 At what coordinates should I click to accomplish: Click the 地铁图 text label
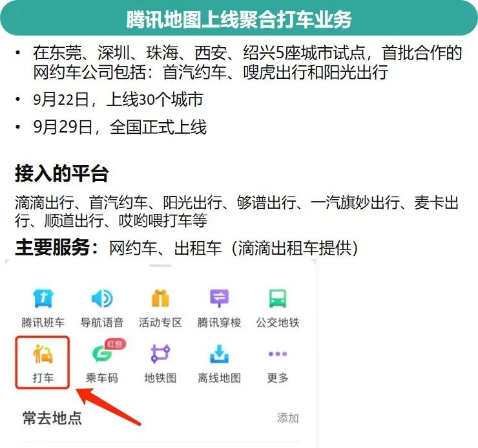160,378
